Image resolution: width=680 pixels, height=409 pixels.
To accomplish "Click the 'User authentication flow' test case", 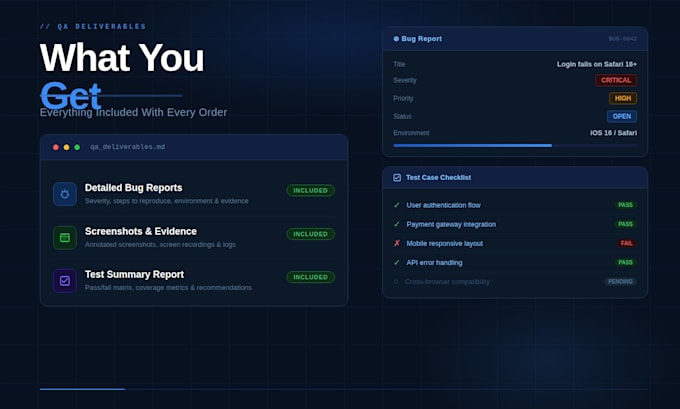I will tap(443, 205).
